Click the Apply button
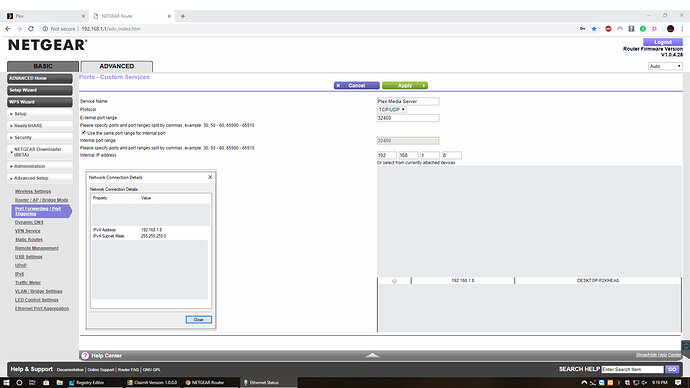The height and width of the screenshot is (388, 690). pos(404,85)
